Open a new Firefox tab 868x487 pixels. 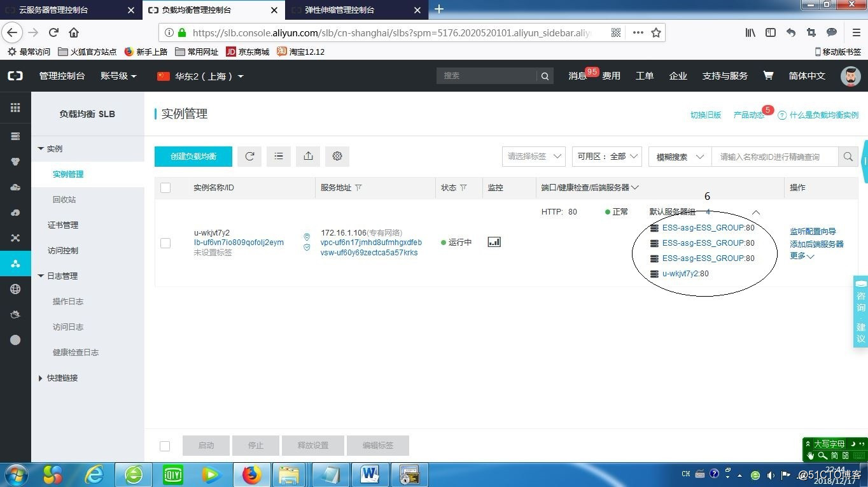(x=438, y=10)
